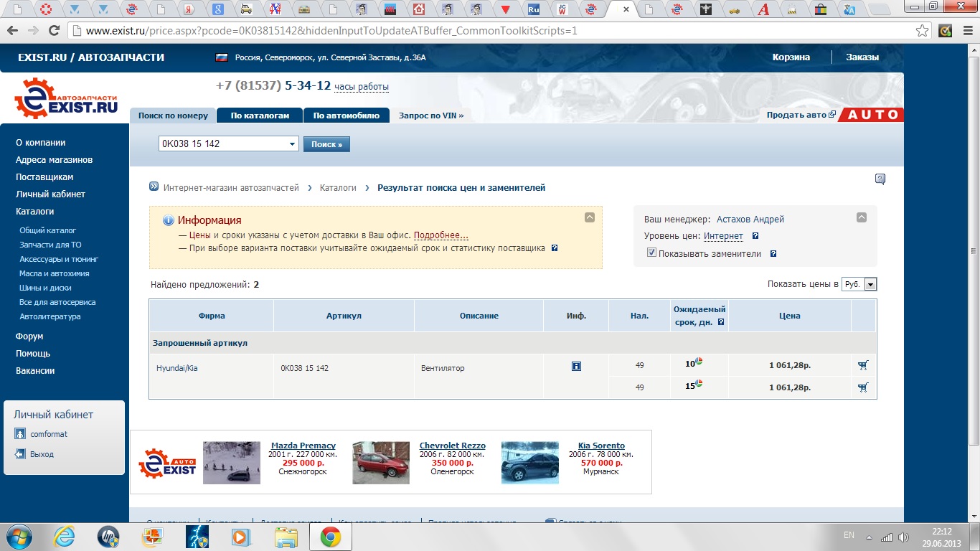Click the Выход logout icon
Screen dimensions: 980x551
(20, 454)
